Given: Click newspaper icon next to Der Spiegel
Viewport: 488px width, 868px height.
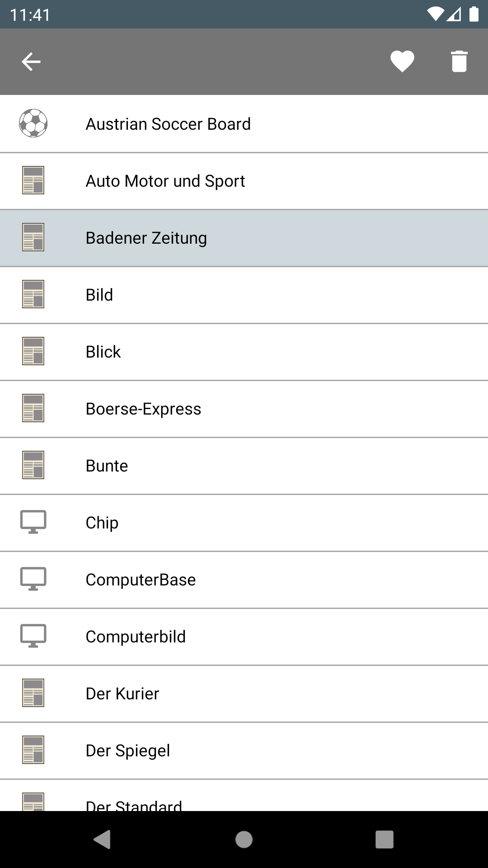Looking at the screenshot, I should tap(33, 750).
